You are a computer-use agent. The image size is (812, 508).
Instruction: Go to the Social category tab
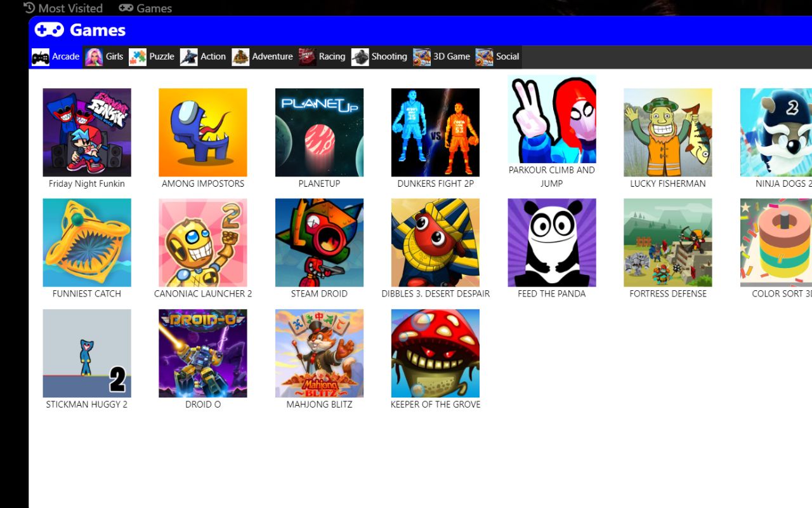pyautogui.click(x=498, y=57)
